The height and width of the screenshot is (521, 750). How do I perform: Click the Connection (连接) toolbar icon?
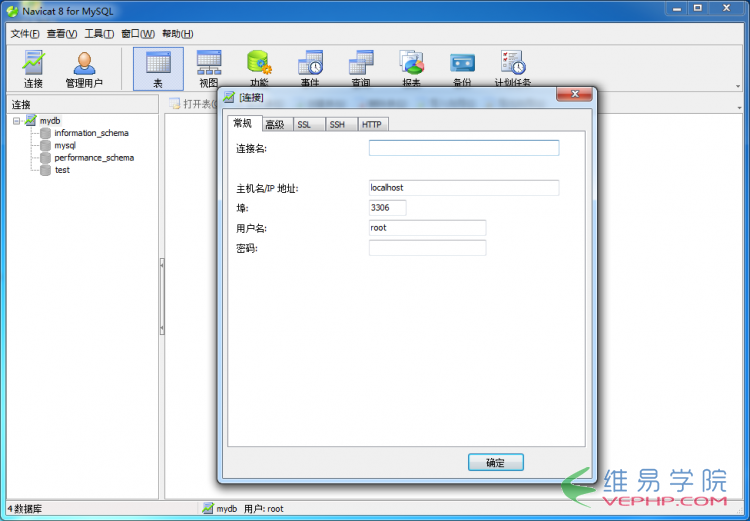[x=33, y=68]
